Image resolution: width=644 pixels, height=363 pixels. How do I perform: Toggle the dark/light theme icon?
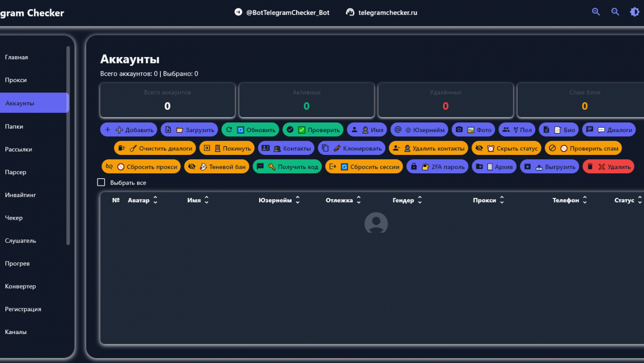coord(634,12)
